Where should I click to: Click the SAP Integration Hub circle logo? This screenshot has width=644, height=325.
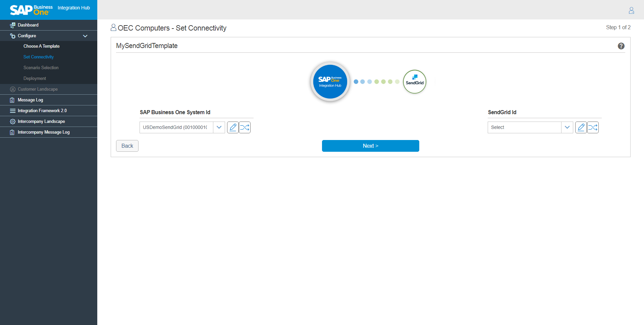coord(330,82)
